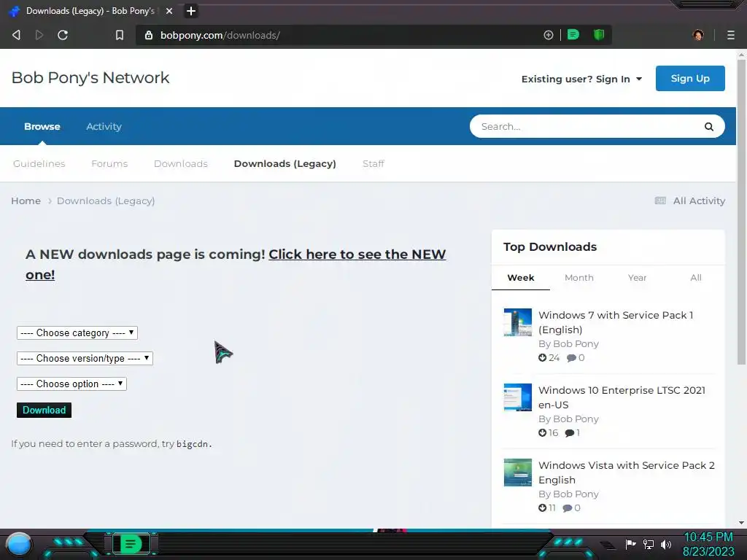The image size is (747, 560).
Task: Switch to the Activity tab
Action: 104,127
